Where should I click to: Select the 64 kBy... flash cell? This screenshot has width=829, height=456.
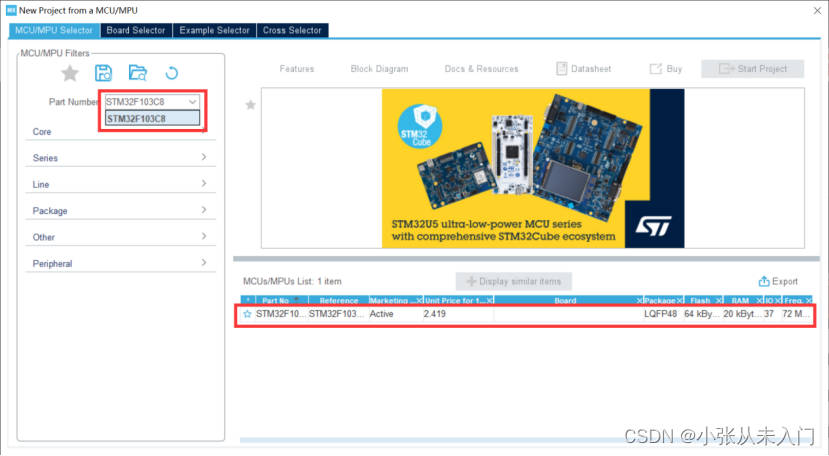703,314
